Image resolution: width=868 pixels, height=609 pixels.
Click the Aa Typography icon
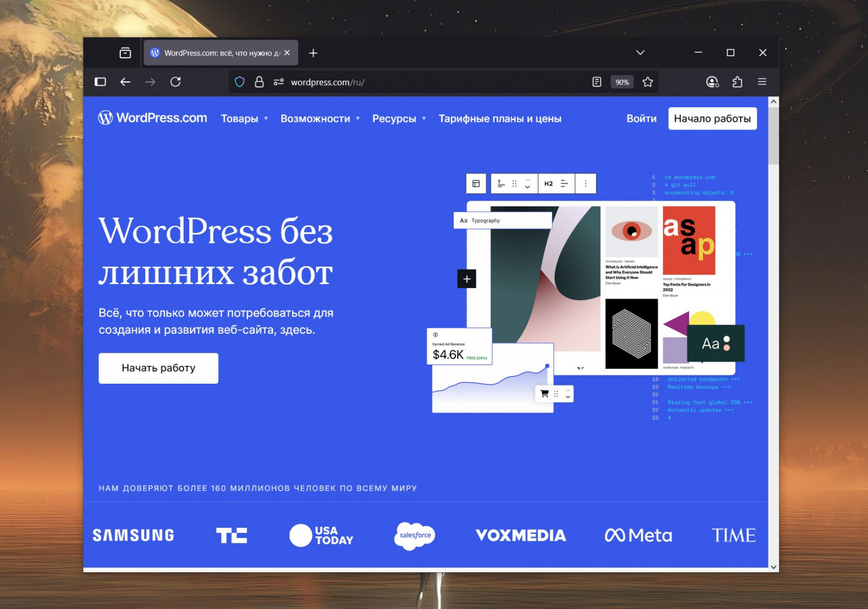pos(463,220)
